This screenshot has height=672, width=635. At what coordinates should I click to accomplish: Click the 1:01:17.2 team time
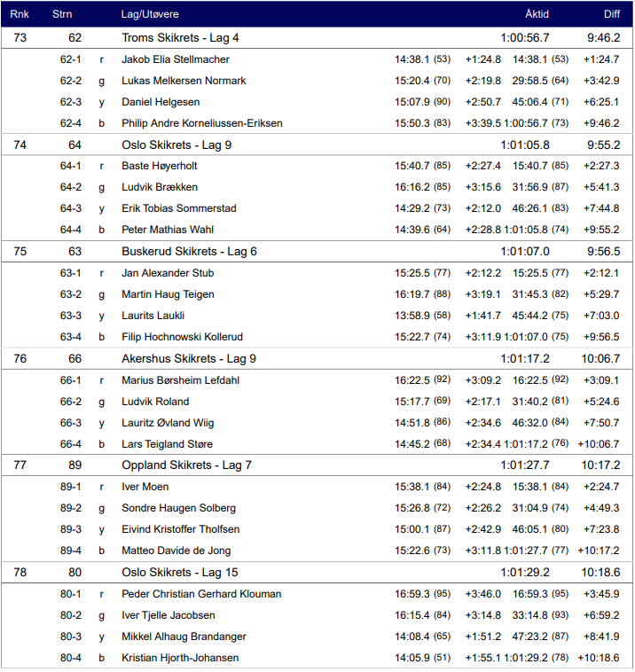[525, 359]
